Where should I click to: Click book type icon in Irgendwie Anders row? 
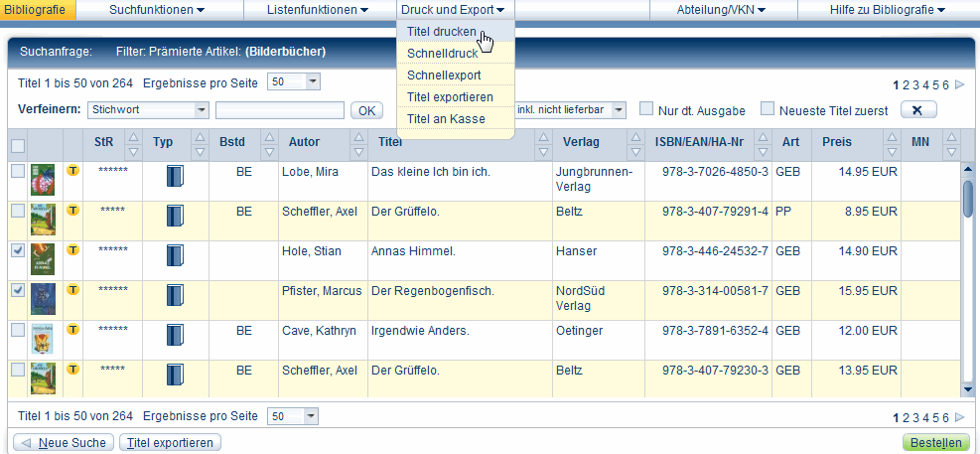pos(175,337)
